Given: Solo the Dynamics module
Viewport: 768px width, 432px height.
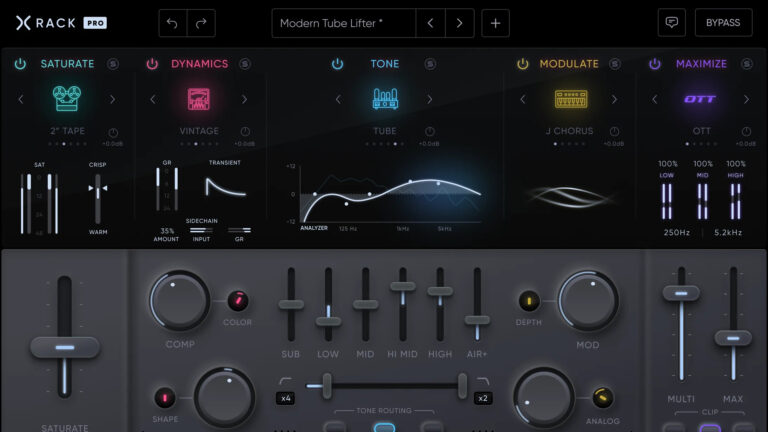Looking at the screenshot, I should (245, 64).
